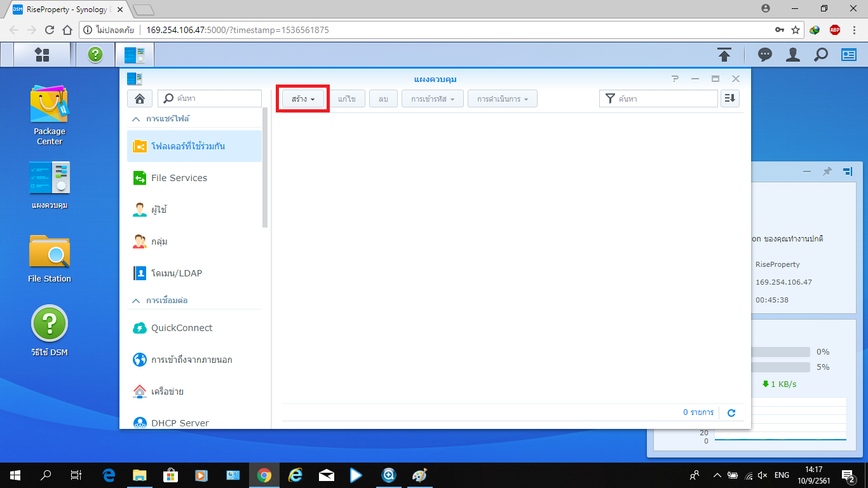Viewport: 868px width, 488px height.
Task: Click the แก้ไข (Edit) button
Action: (x=347, y=99)
